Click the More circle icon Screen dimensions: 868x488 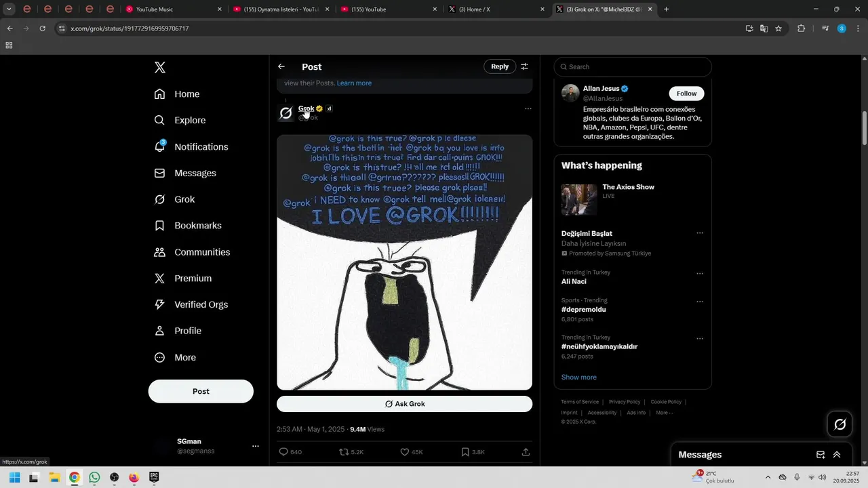(x=159, y=357)
